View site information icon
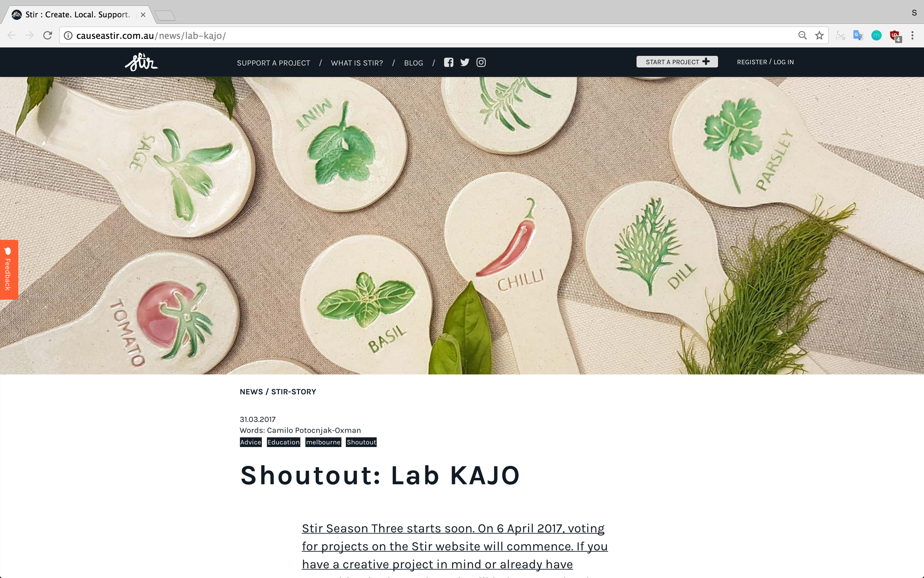Screen dimensions: 924x578 (x=68, y=36)
